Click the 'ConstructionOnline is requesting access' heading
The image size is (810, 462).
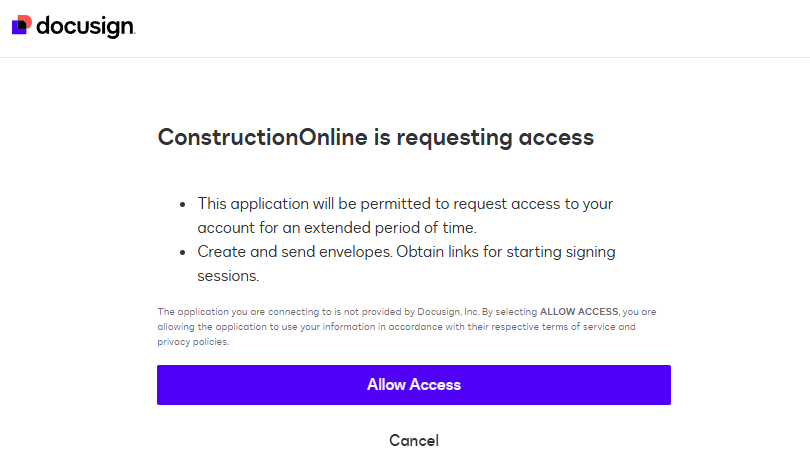coord(376,138)
